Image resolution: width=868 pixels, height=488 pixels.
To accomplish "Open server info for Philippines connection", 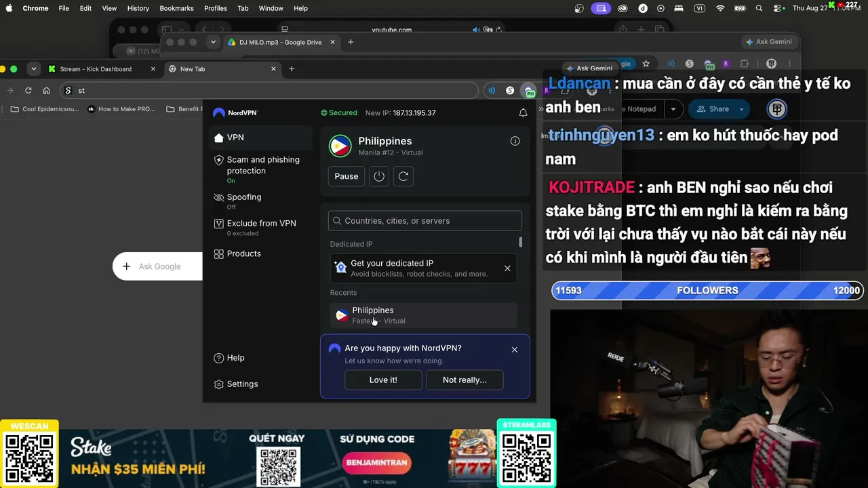I will click(x=515, y=141).
